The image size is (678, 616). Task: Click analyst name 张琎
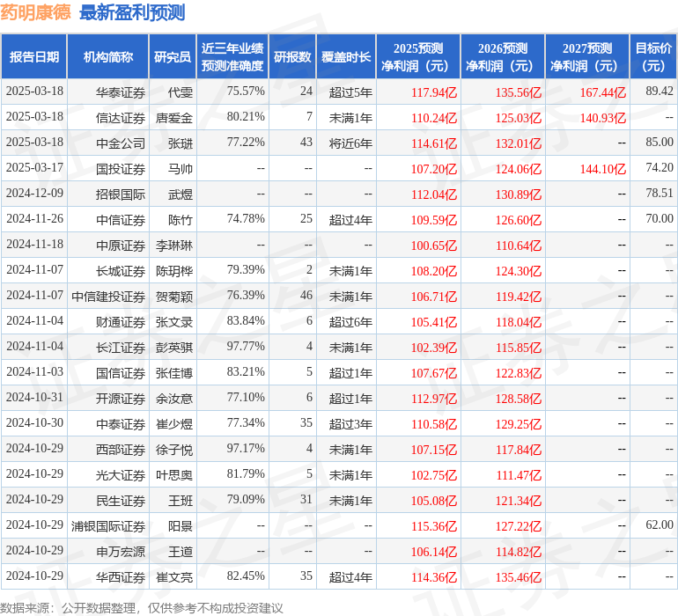pyautogui.click(x=181, y=143)
